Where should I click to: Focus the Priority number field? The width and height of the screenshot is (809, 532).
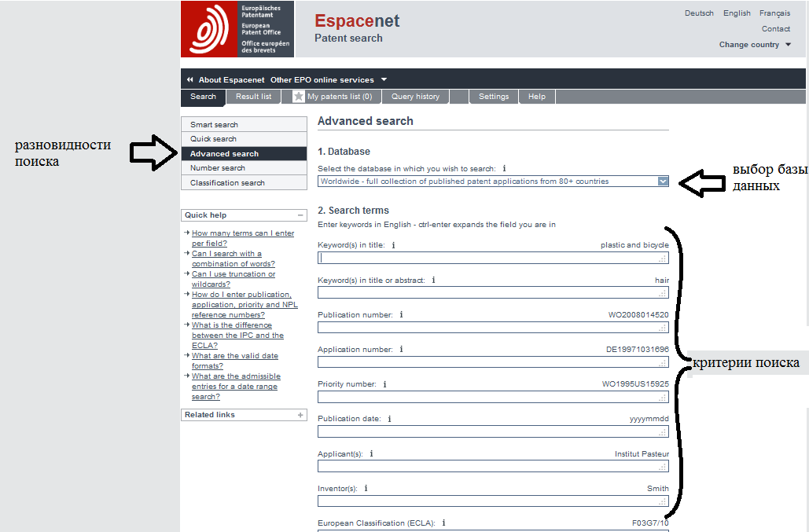[x=493, y=397]
